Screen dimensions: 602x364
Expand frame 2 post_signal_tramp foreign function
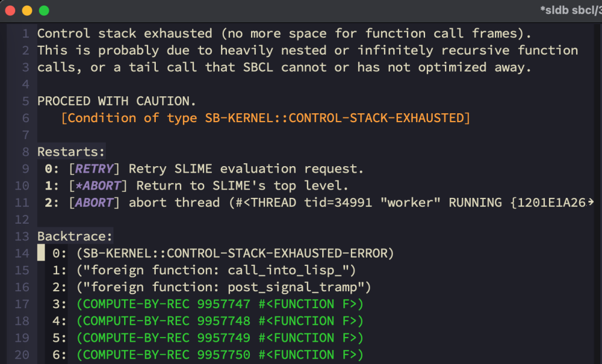click(x=224, y=287)
